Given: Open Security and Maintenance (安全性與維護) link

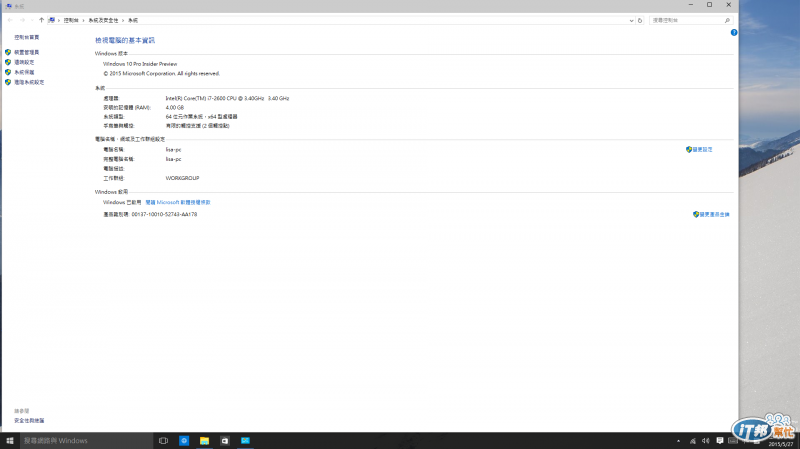Looking at the screenshot, I should [x=29, y=420].
